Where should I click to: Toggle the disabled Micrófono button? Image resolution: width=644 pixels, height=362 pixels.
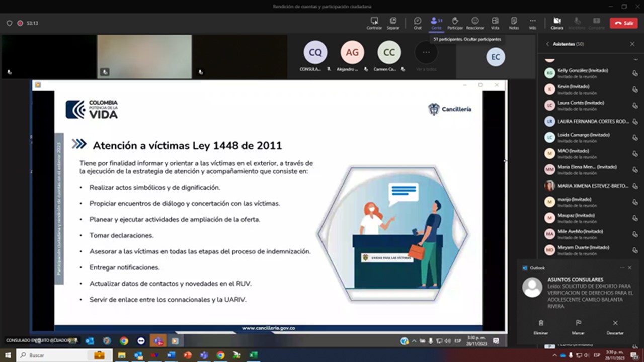(x=577, y=23)
